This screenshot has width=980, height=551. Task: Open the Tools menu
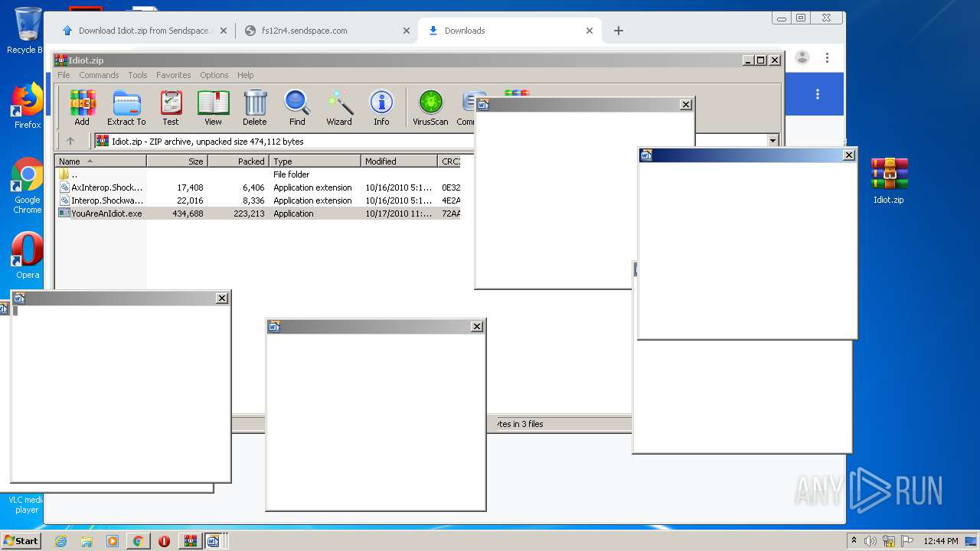point(138,75)
